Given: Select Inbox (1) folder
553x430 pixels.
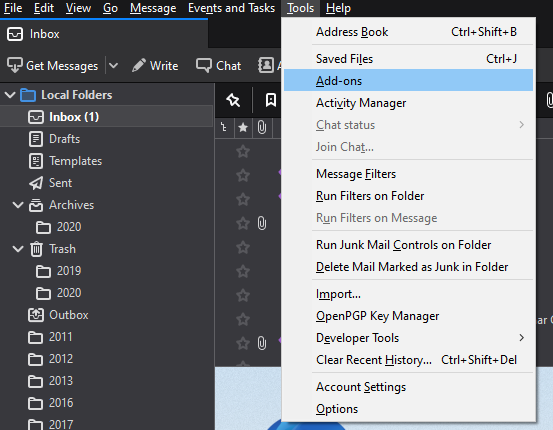Looking at the screenshot, I should 107,117.
